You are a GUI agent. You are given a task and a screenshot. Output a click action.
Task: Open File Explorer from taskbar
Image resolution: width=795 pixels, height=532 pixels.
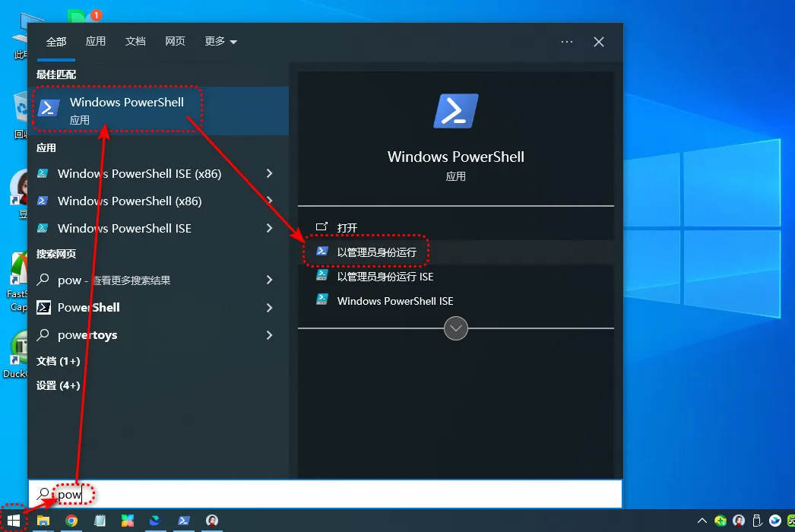pos(43,521)
